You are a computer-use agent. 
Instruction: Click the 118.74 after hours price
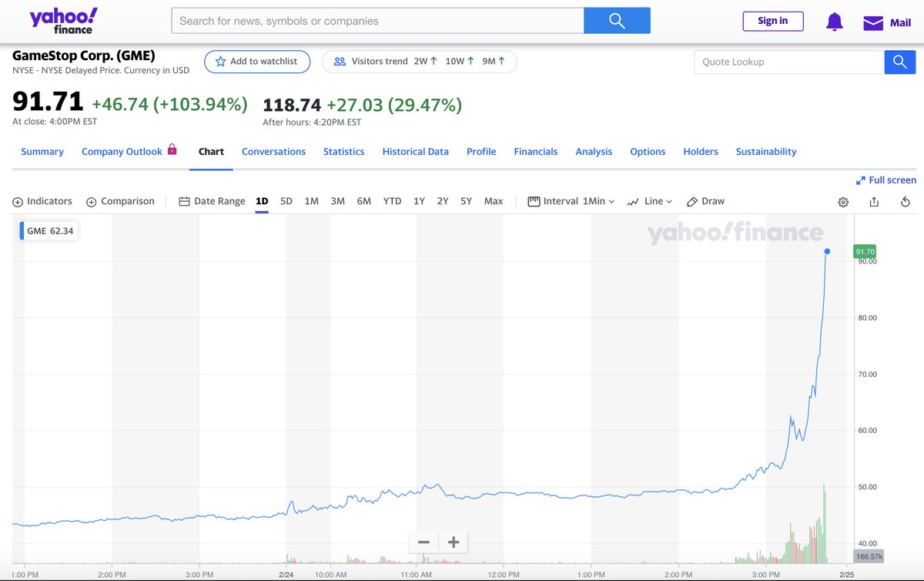[292, 105]
